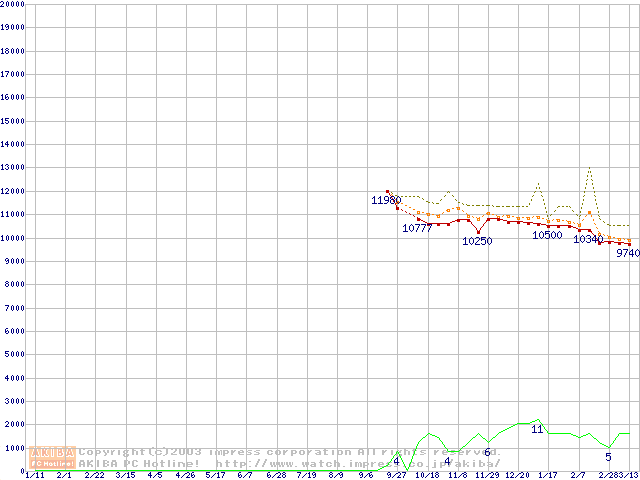Click the 9/27 date marker on x-axis

[397, 475]
